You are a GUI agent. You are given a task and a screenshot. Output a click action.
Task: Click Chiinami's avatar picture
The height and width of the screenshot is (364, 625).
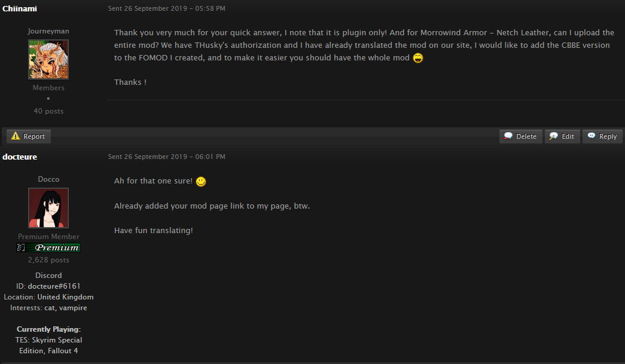(x=48, y=60)
